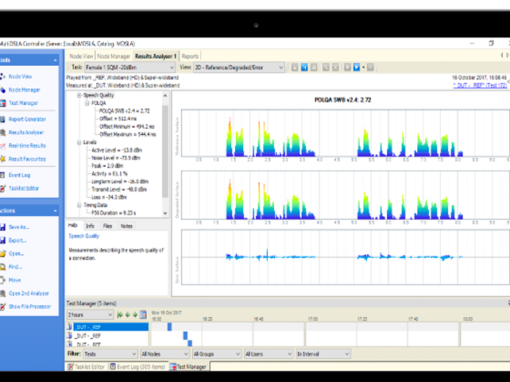Screen dimensions: 510x382
Task: Collapse the Levels tree node
Action: click(79, 143)
